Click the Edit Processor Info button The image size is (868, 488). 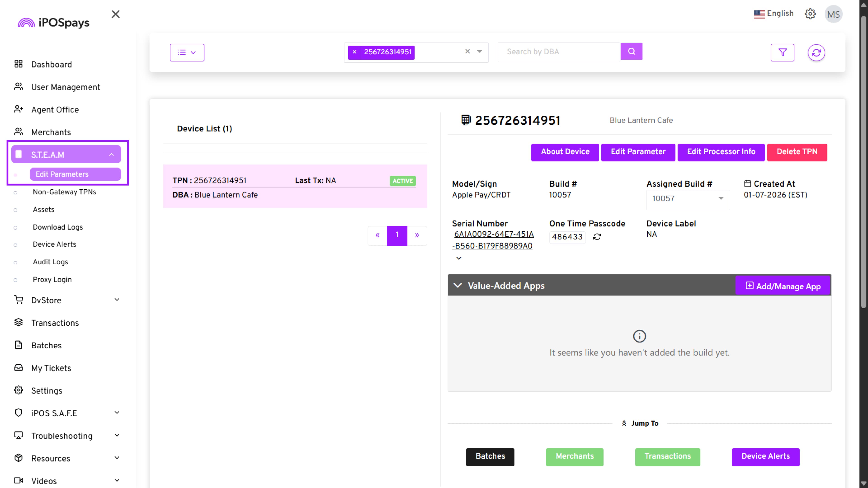(721, 152)
